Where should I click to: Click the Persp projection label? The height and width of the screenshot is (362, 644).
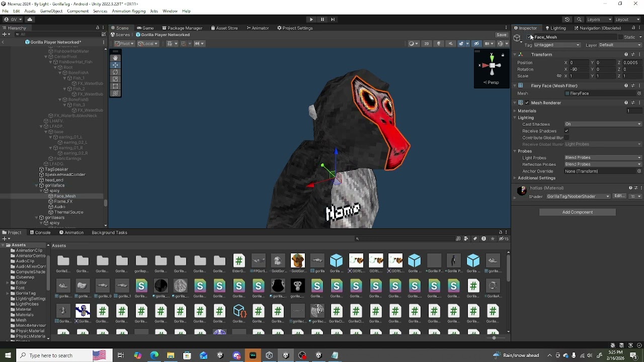[492, 82]
